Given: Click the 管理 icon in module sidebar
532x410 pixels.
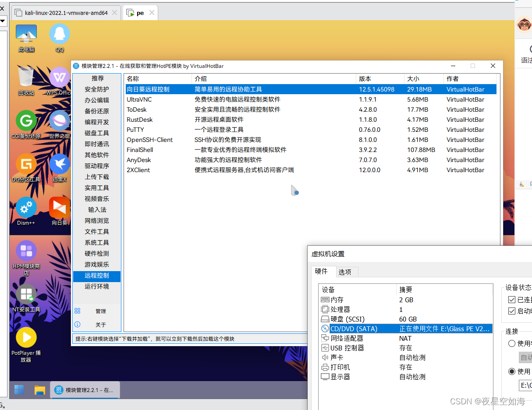Looking at the screenshot, I should (x=78, y=311).
